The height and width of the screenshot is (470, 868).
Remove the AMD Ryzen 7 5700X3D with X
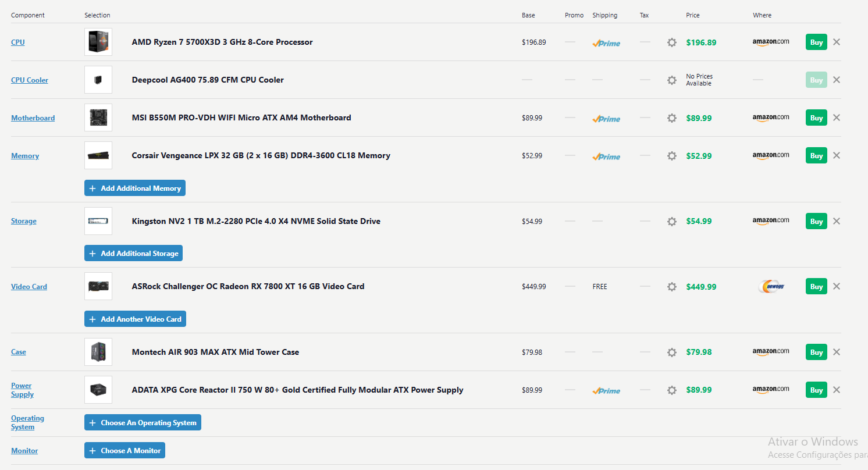point(837,42)
